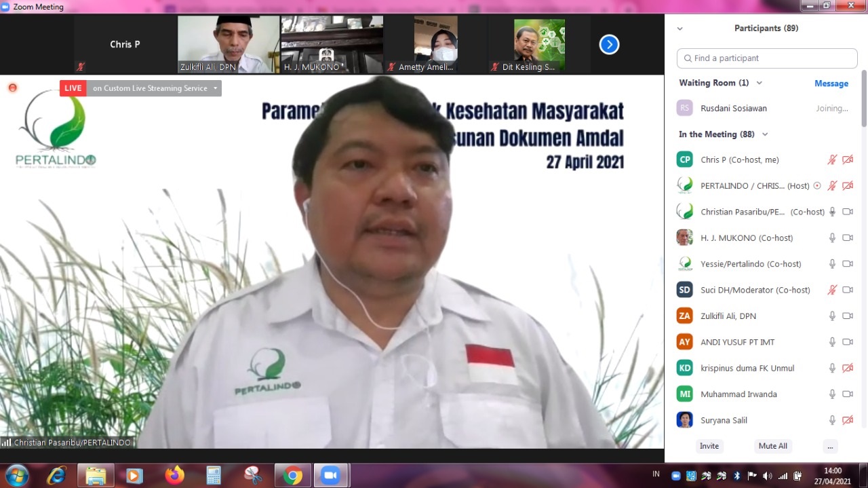Open the Custom Live Streaming Service dropdown
The image size is (868, 488).
(x=216, y=88)
